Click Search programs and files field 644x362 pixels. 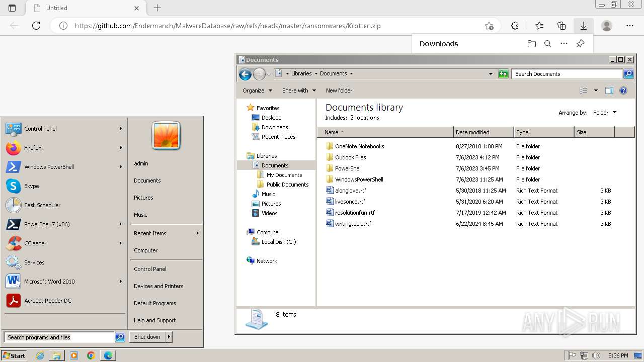[59, 337]
